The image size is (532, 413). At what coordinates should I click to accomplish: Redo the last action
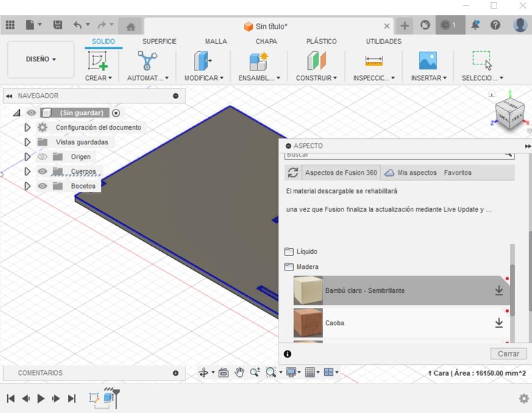(101, 25)
